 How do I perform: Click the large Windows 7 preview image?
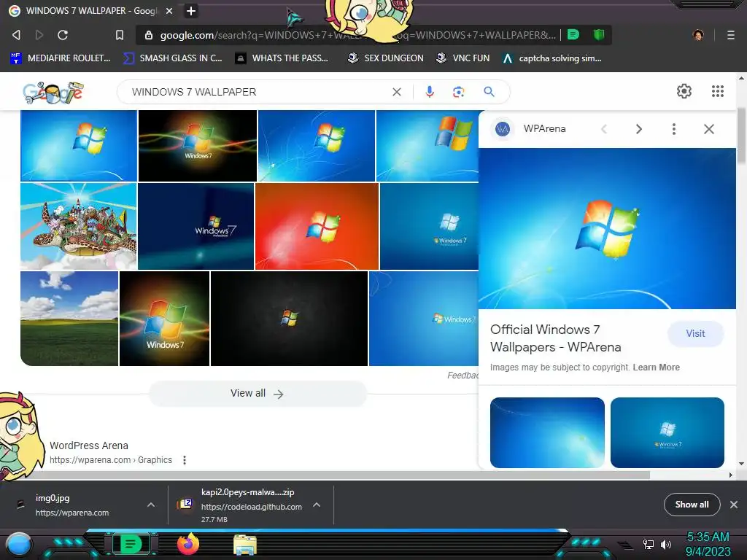click(607, 228)
